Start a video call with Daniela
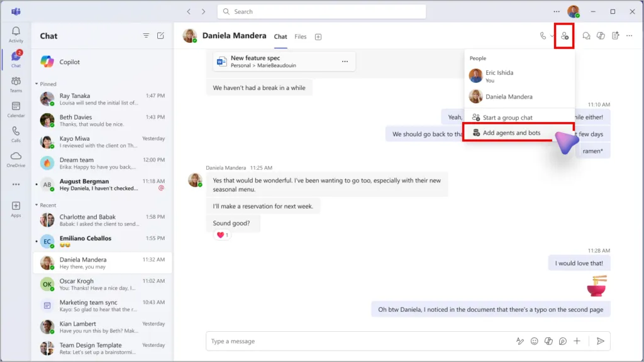Screen dimensions: 644x362 tap(542, 36)
